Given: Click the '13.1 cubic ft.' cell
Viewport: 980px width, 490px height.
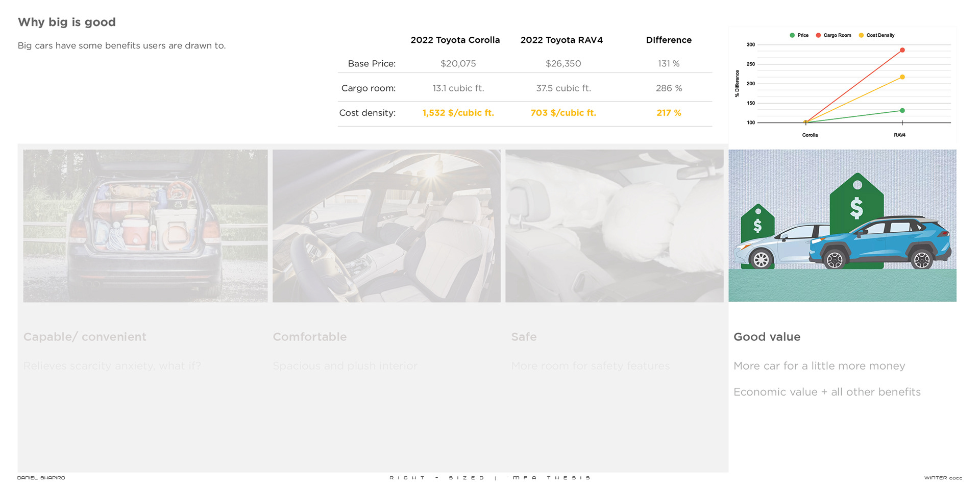Looking at the screenshot, I should point(458,88).
